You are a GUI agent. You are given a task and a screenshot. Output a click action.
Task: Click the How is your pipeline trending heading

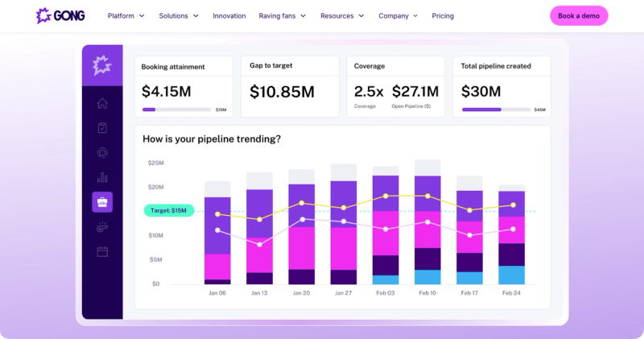click(212, 138)
